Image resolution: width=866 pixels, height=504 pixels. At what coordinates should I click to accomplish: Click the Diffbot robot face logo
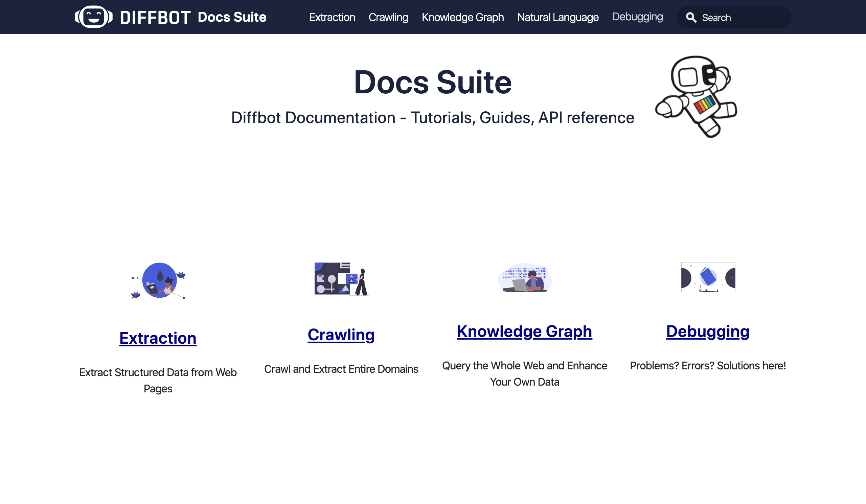93,17
